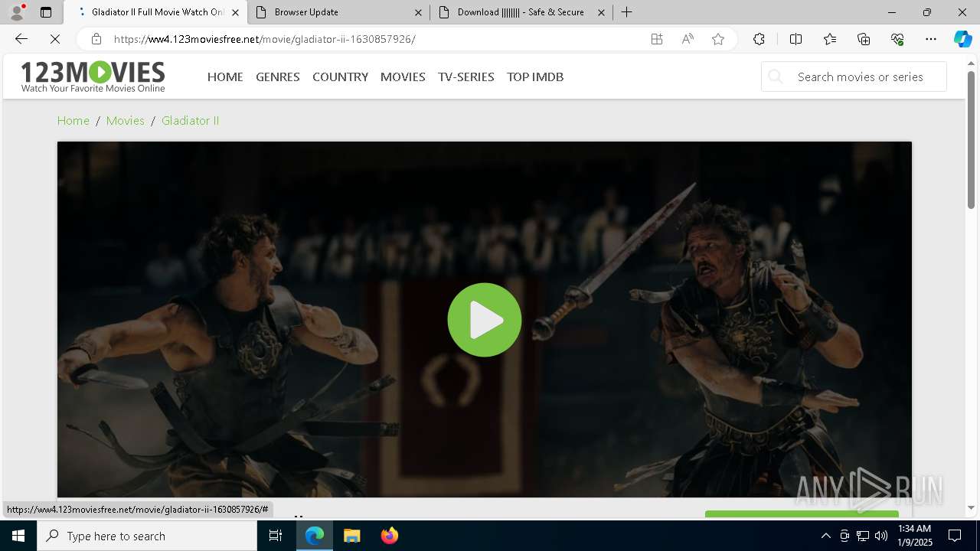Open the GENRES menu
This screenshot has width=980, height=551.
click(x=278, y=77)
